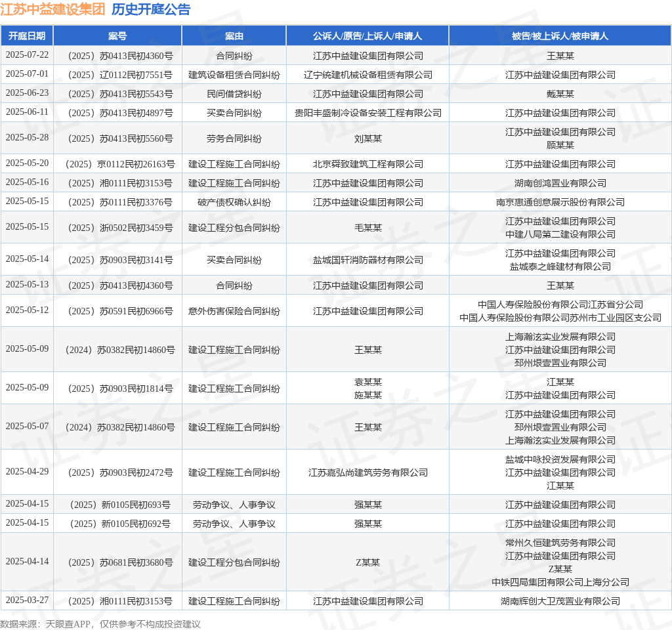Click 北京舜致建筑工程有限公司
This screenshot has height=630, width=672.
(x=367, y=164)
